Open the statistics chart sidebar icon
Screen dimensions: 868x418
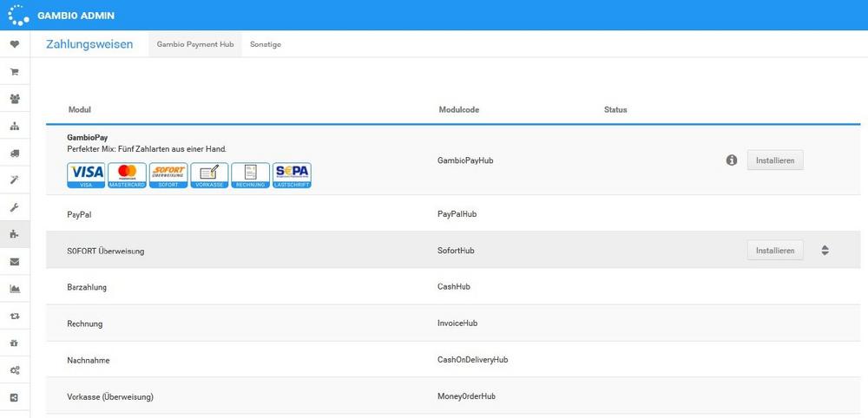(15, 289)
